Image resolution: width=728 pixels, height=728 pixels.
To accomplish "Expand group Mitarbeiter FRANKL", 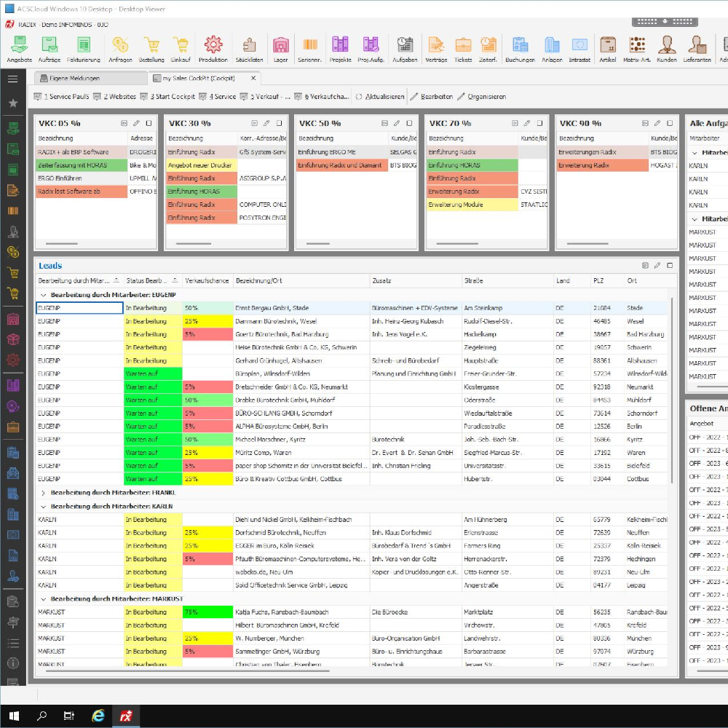I will 43,493.
